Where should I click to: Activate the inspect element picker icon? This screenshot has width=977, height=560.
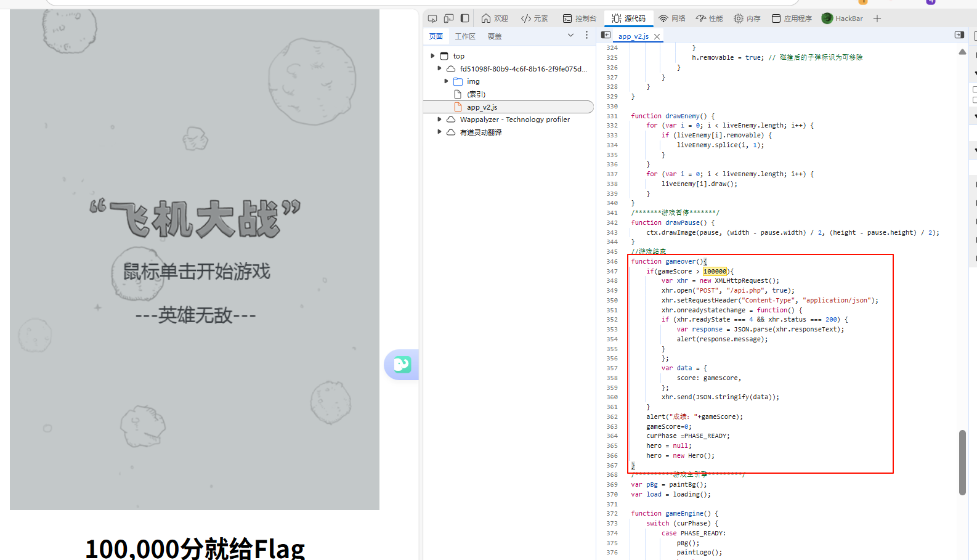tap(432, 18)
